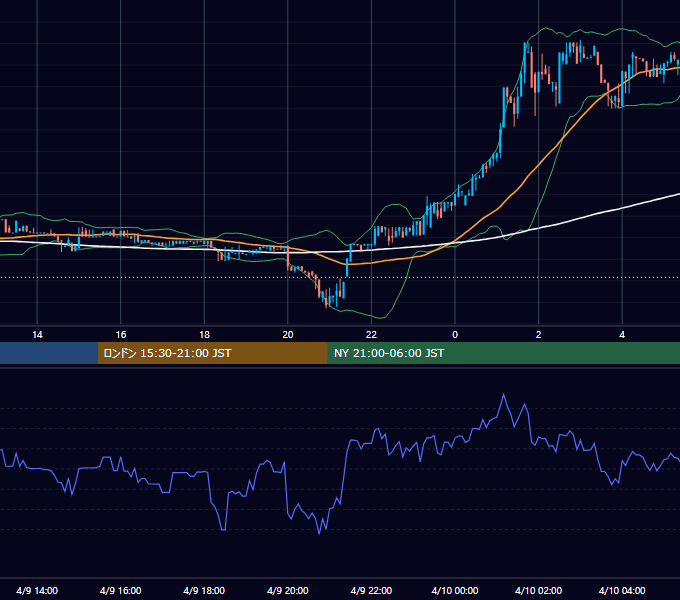Click the 4 hour axis label

coord(622,335)
